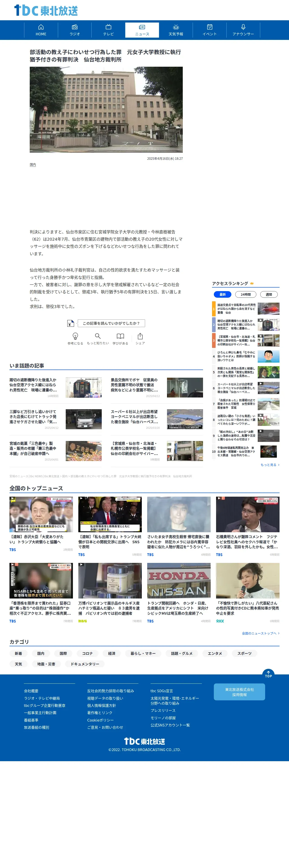Open the tbc SDGs宣言 footer link

pyautogui.click(x=161, y=691)
